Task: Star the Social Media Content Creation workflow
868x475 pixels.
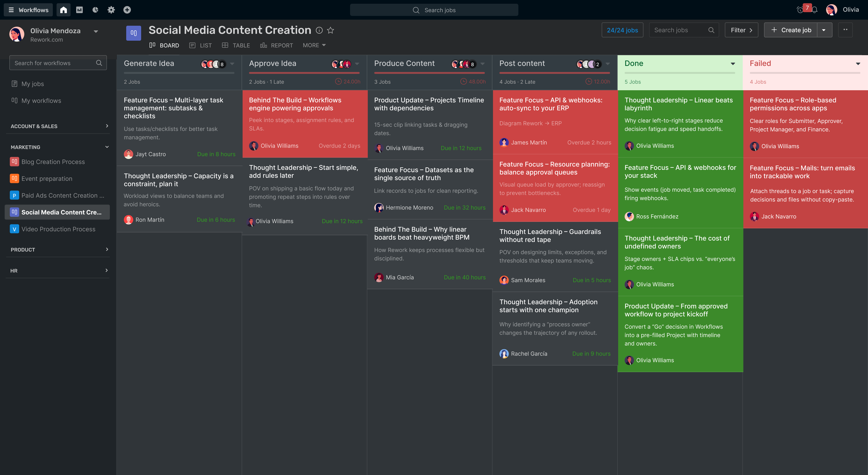Action: click(330, 30)
